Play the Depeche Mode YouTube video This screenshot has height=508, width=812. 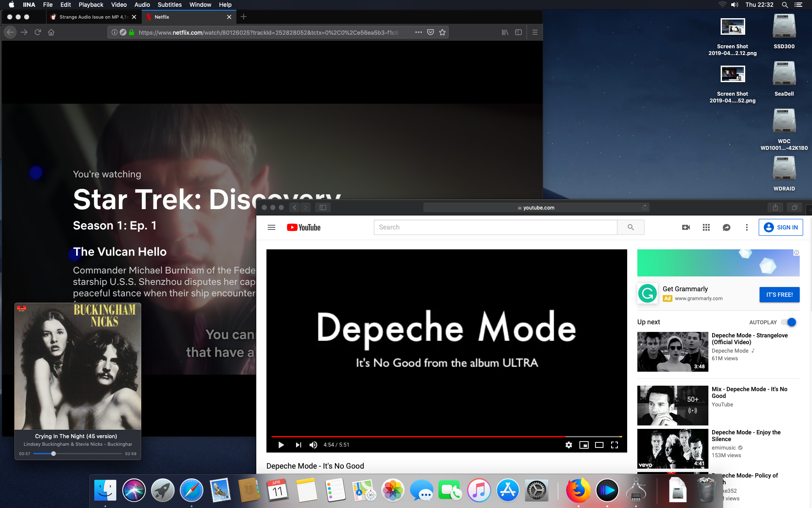tap(281, 445)
